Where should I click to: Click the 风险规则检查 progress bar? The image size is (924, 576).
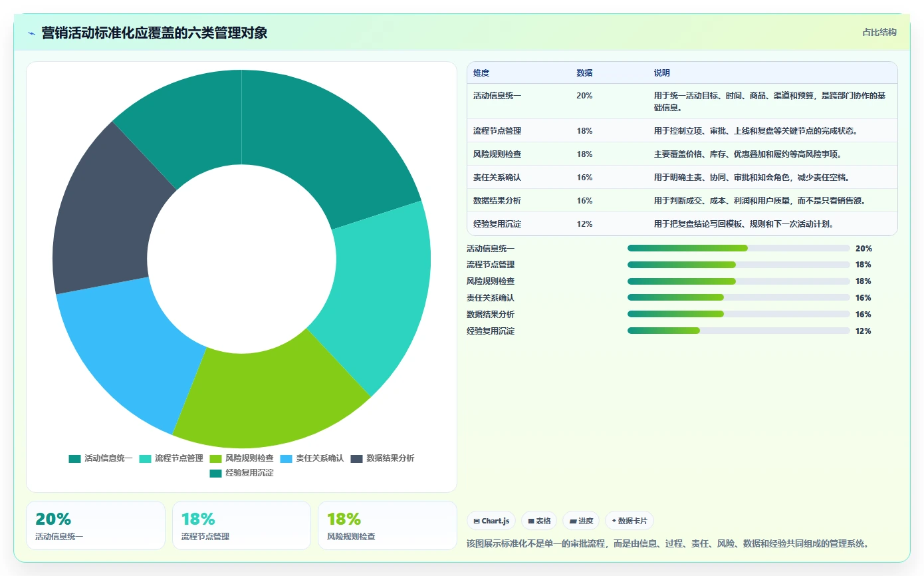[x=739, y=281]
